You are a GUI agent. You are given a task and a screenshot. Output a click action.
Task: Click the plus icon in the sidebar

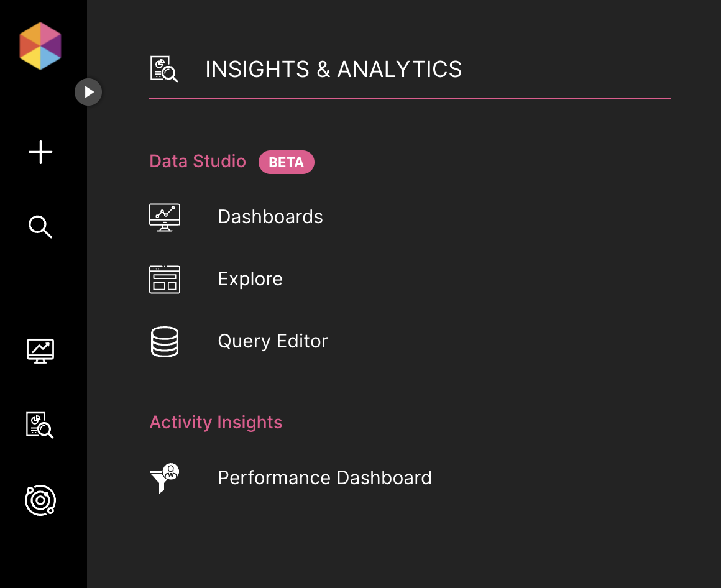[40, 152]
